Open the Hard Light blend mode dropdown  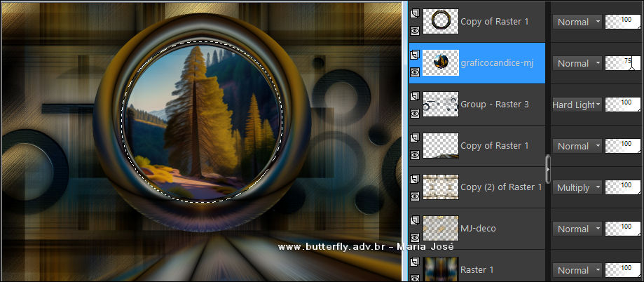[577, 105]
